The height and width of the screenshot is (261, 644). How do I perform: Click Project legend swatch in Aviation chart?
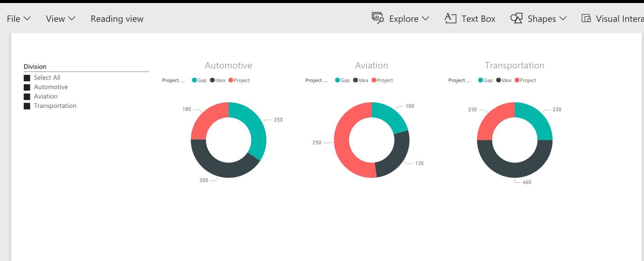(374, 80)
